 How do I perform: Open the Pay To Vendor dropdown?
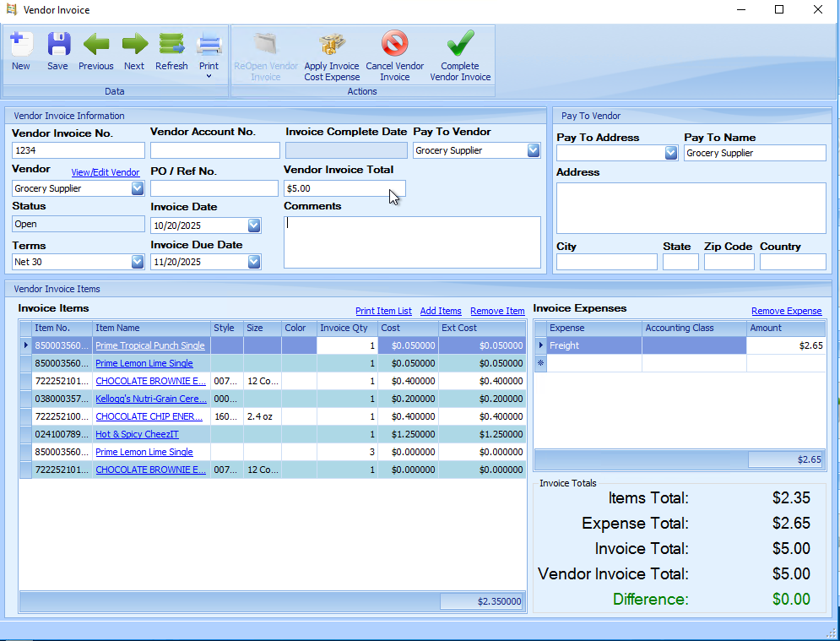pyautogui.click(x=533, y=150)
